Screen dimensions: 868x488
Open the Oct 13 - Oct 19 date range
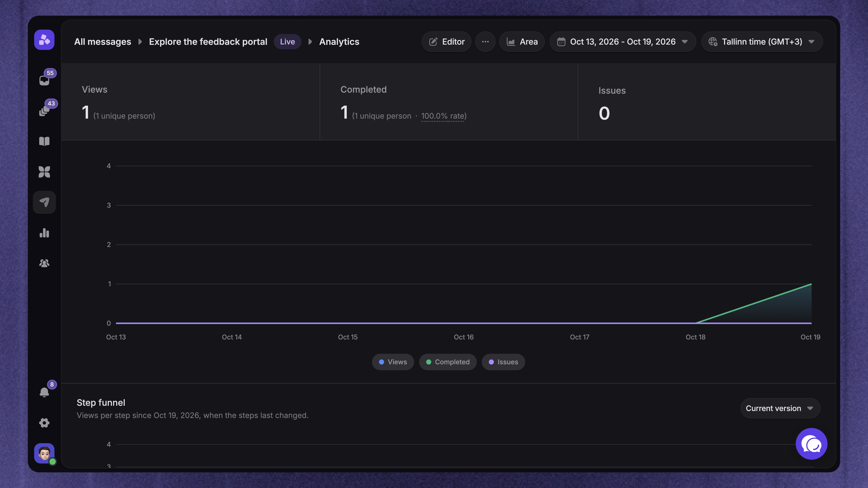click(623, 42)
